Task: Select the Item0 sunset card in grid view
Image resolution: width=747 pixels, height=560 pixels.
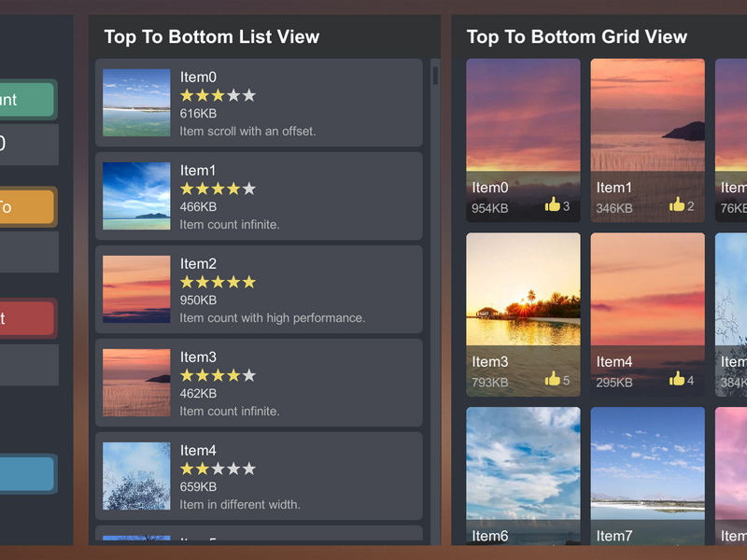Action: point(523,140)
